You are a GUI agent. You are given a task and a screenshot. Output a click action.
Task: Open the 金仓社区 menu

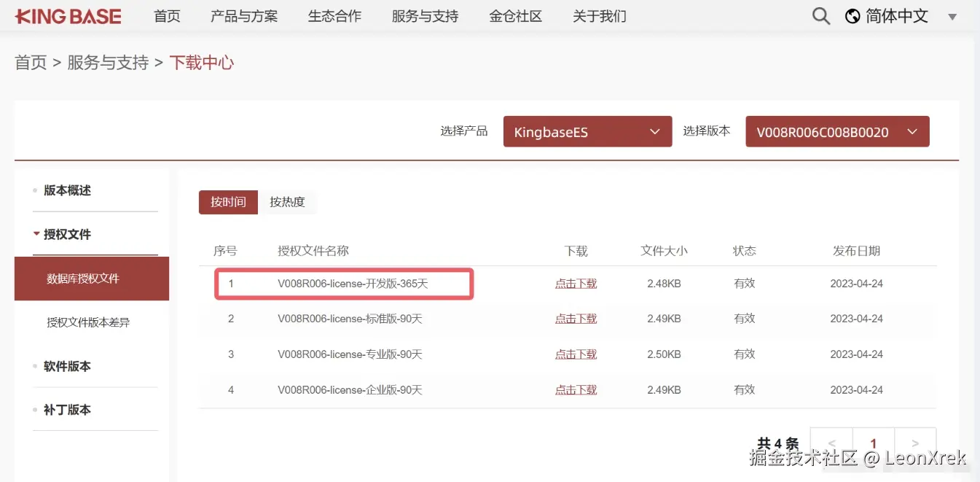coord(516,15)
